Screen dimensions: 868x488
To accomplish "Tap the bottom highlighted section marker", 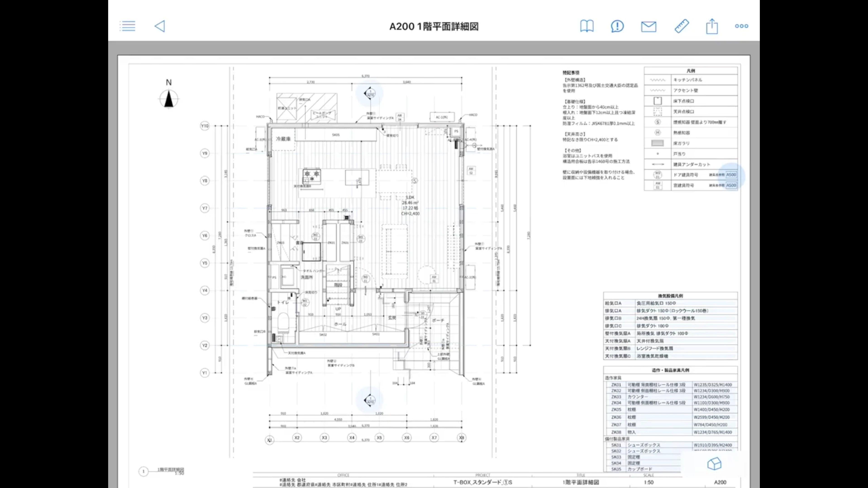I will click(x=370, y=400).
